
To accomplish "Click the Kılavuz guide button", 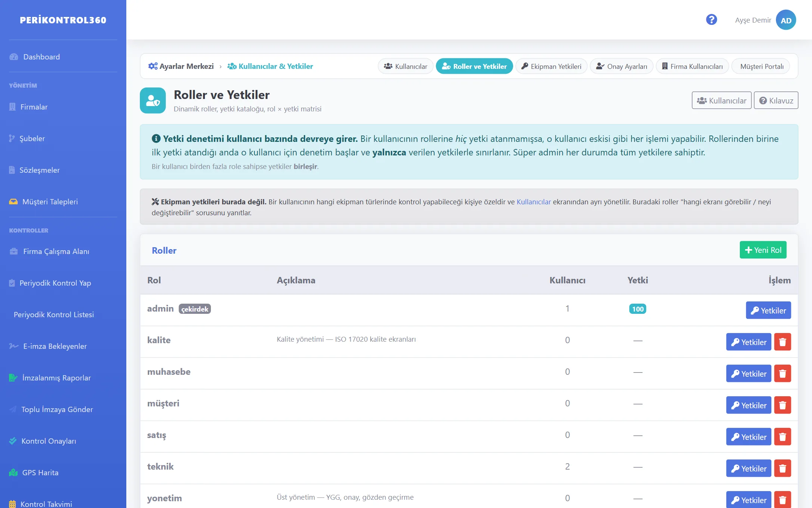I will pos(776,100).
